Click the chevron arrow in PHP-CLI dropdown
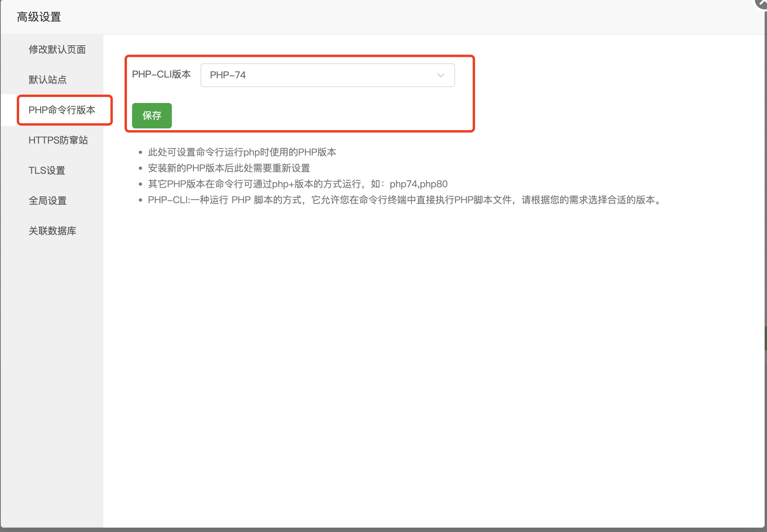Viewport: 767px width, 532px height. point(440,75)
